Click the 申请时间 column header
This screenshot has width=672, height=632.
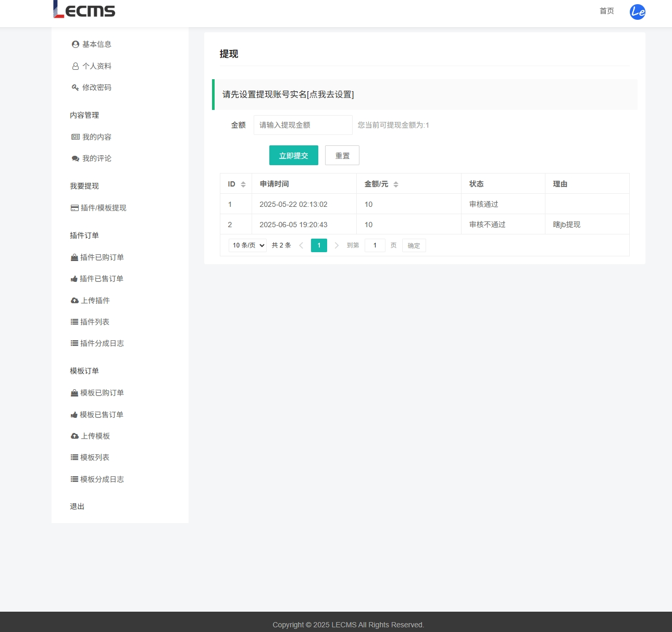point(304,184)
